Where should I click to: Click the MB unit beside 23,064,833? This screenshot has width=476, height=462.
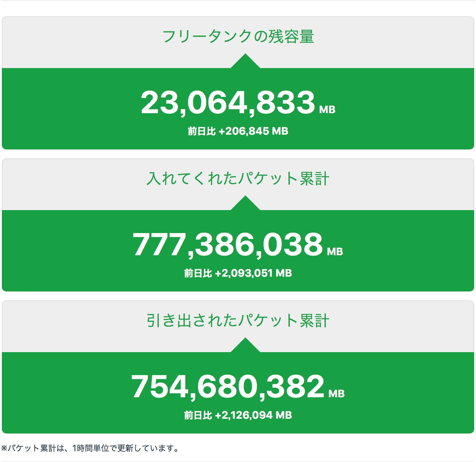tap(327, 110)
